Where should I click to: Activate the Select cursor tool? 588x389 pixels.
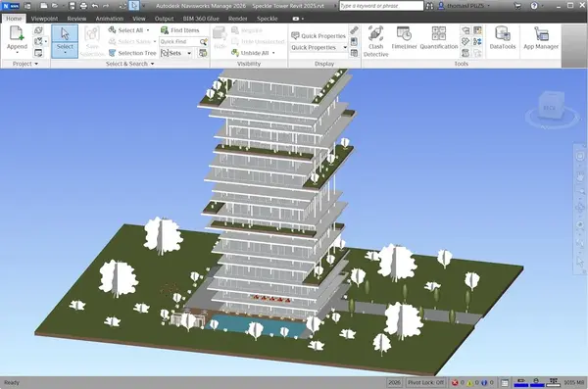tap(65, 41)
